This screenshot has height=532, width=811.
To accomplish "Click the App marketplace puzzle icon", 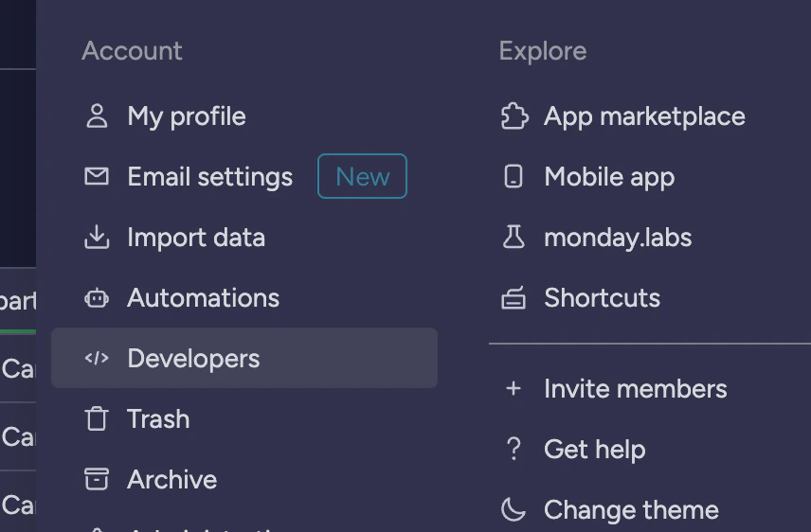I will [x=514, y=115].
